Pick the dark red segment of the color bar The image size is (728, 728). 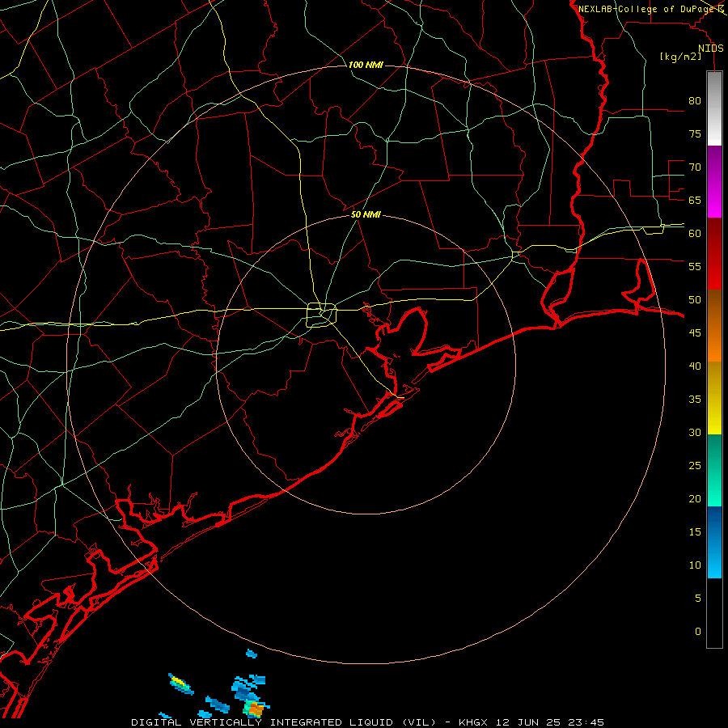click(x=714, y=253)
